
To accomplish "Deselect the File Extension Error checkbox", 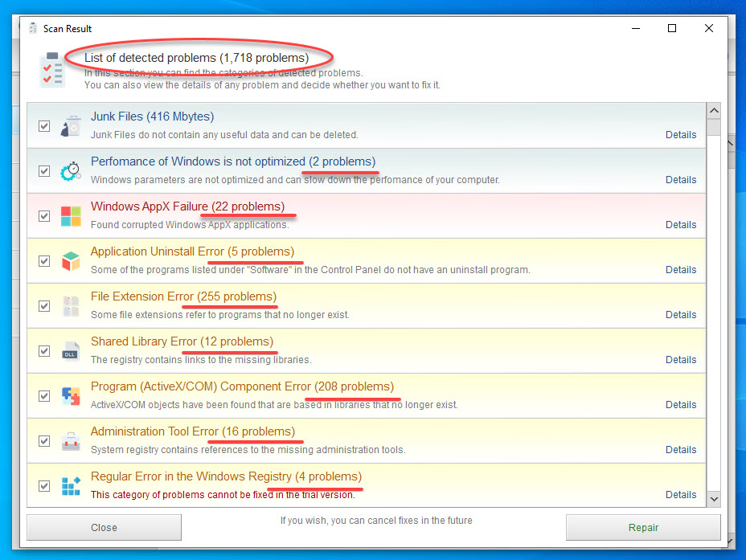I will click(x=44, y=306).
